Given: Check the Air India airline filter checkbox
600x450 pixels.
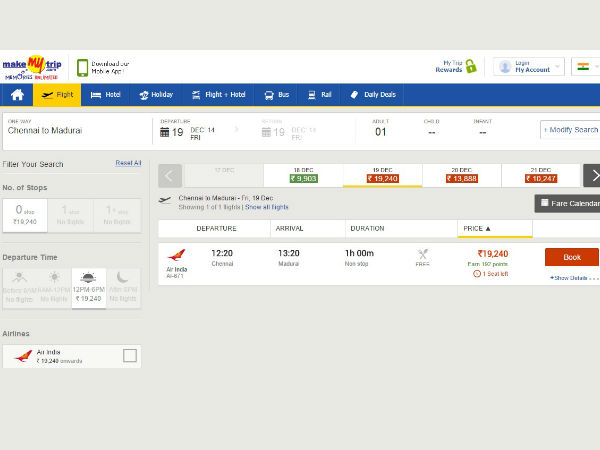Looking at the screenshot, I should 129,356.
